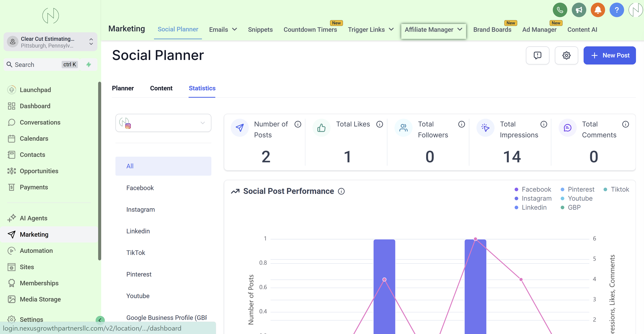
Task: Click the Calendars sidebar icon
Action: (x=12, y=138)
